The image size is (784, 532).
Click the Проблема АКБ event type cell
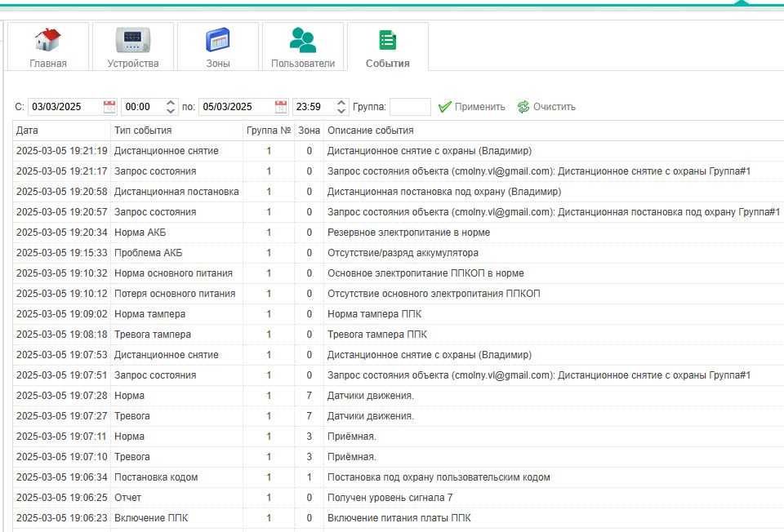[176, 253]
